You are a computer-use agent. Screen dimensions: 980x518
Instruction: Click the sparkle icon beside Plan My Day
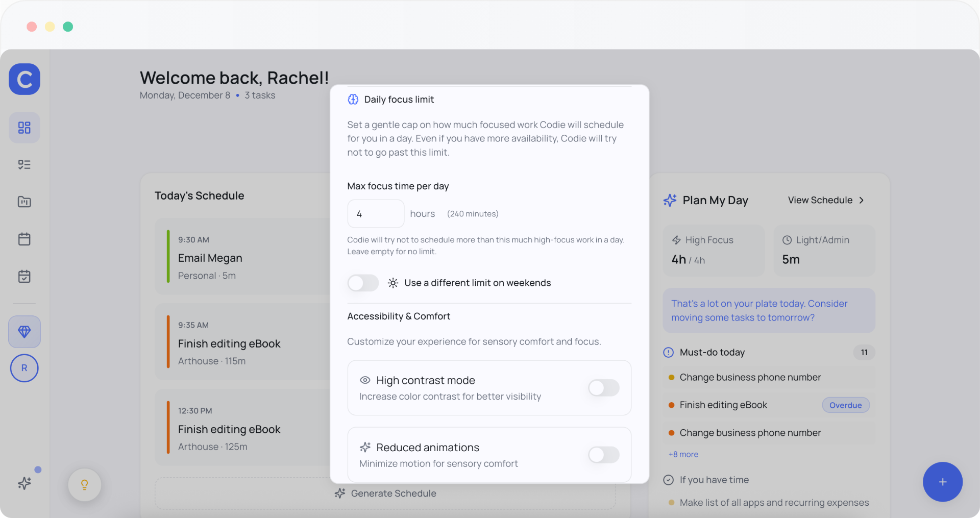click(670, 200)
